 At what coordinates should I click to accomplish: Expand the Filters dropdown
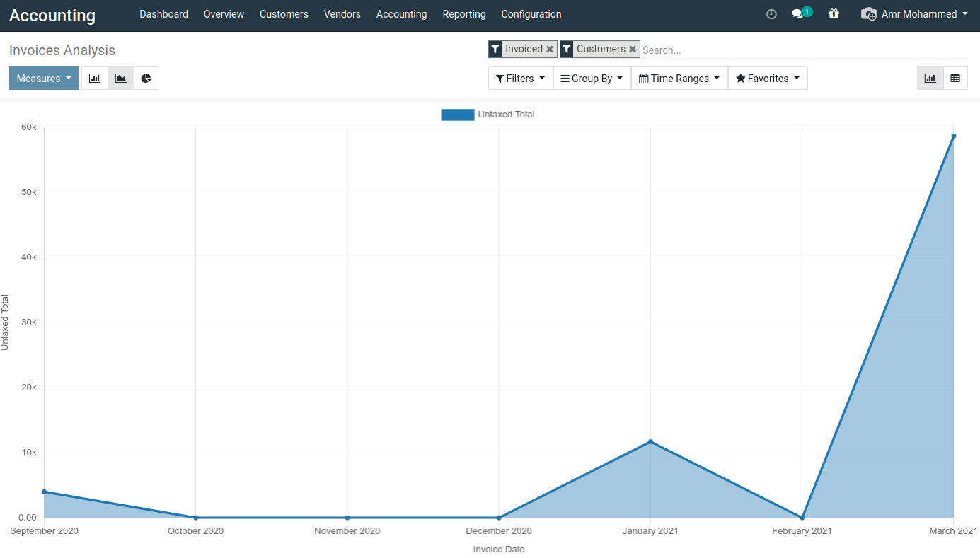521,79
